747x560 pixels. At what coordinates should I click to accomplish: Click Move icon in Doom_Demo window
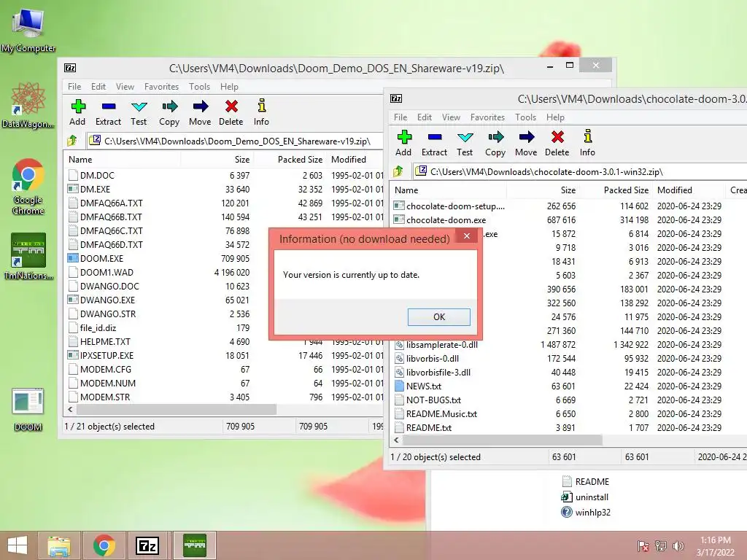pos(200,106)
